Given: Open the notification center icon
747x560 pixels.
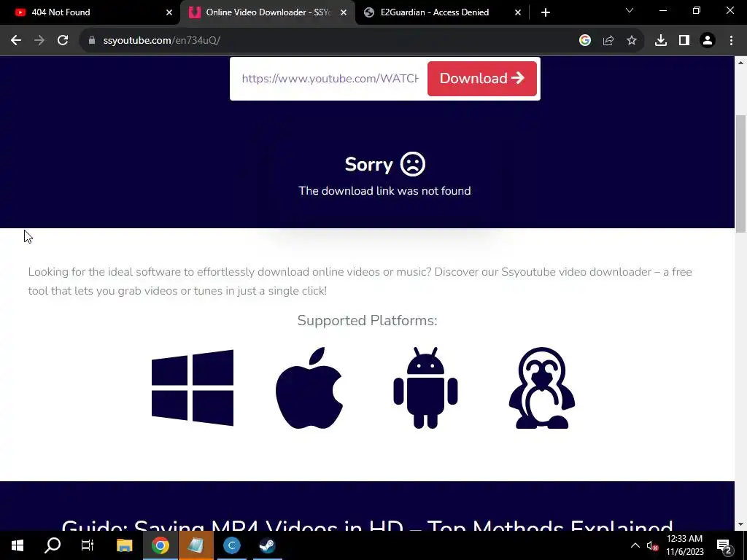Looking at the screenshot, I should click(724, 545).
